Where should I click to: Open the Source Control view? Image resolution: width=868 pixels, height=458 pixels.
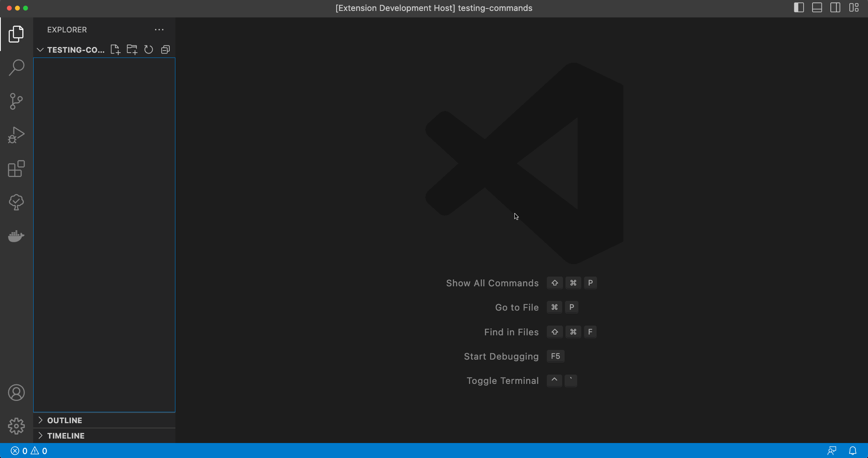pyautogui.click(x=16, y=101)
